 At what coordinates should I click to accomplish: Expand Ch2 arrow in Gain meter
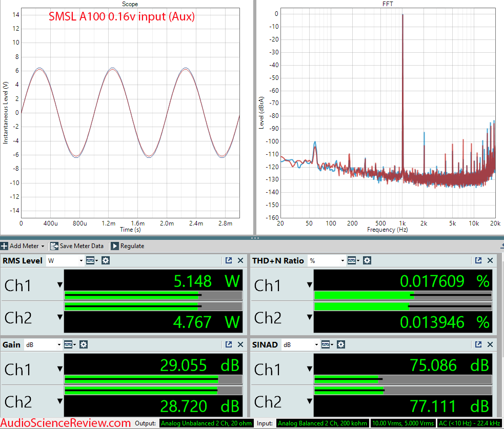60,401
